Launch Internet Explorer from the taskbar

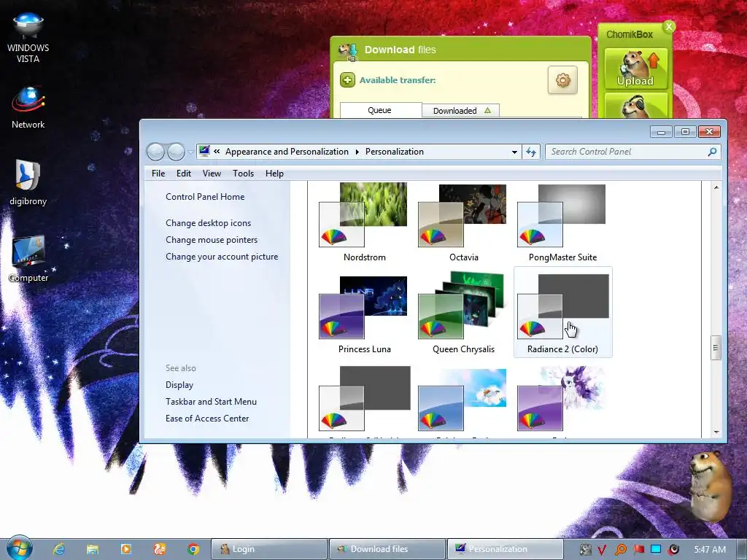[x=59, y=549]
